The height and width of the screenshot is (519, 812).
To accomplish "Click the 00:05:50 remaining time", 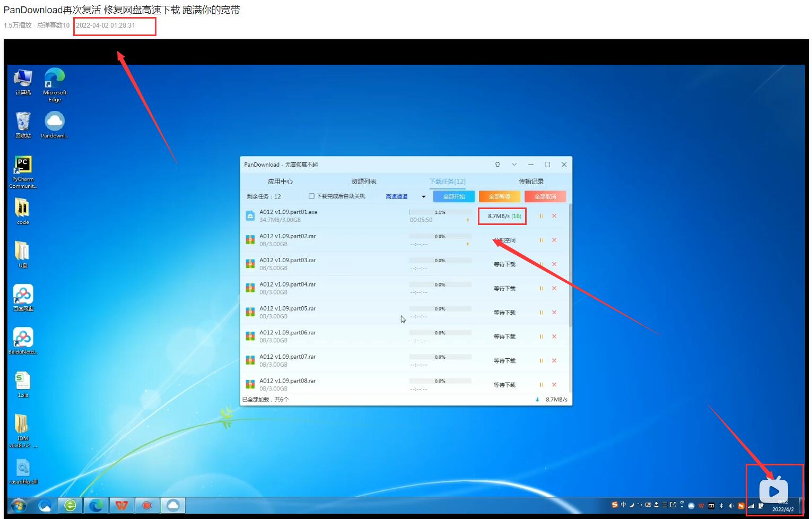I will coord(421,220).
